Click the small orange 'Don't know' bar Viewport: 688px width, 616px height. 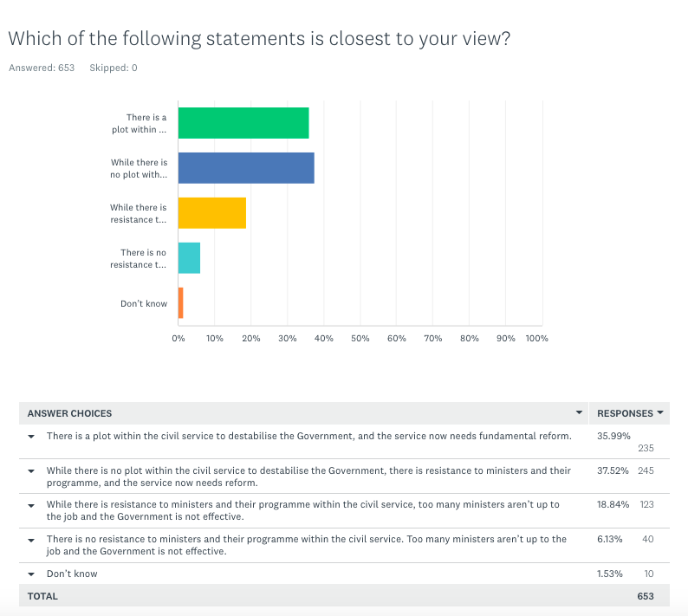[181, 303]
